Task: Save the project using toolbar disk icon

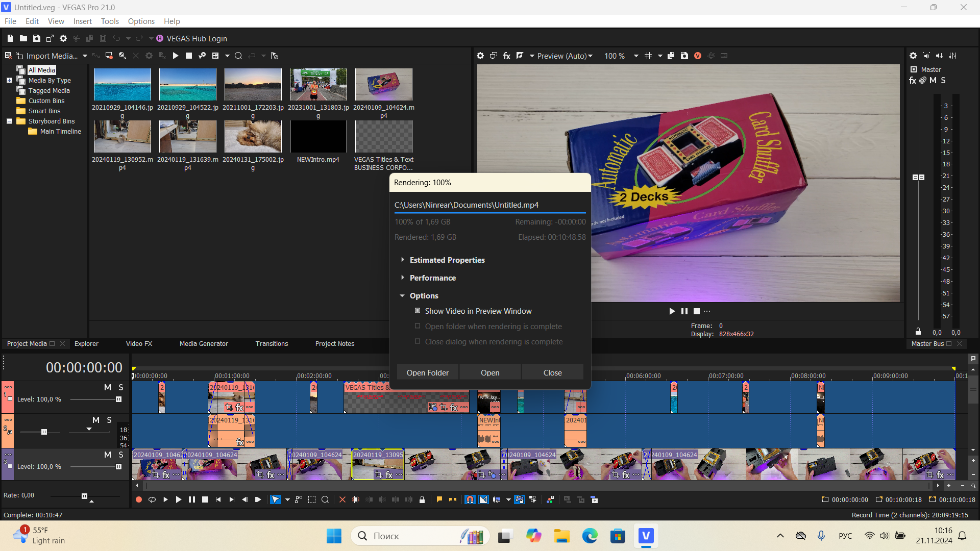Action: click(x=36, y=38)
